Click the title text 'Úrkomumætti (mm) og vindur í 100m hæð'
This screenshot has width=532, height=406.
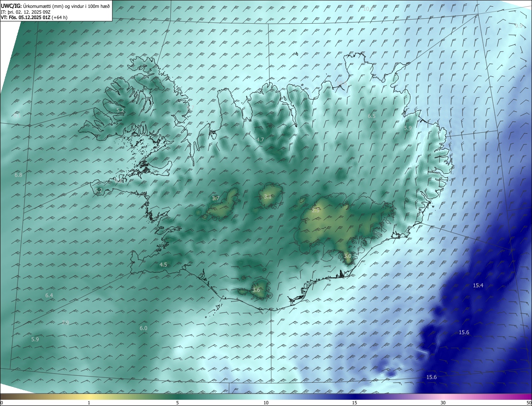[66, 6]
